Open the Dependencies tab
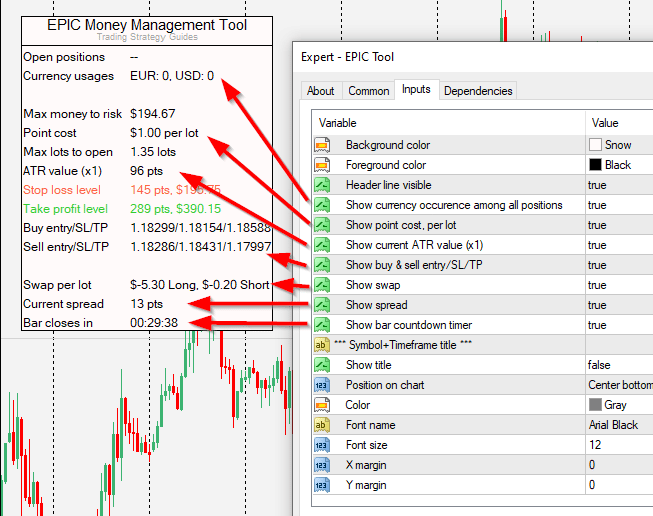Screen dimensions: 653x516 478,91
